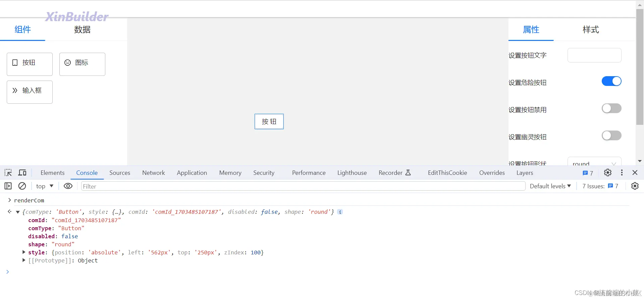
Task: Click the 7 messages badge in tab bar
Action: click(588, 173)
